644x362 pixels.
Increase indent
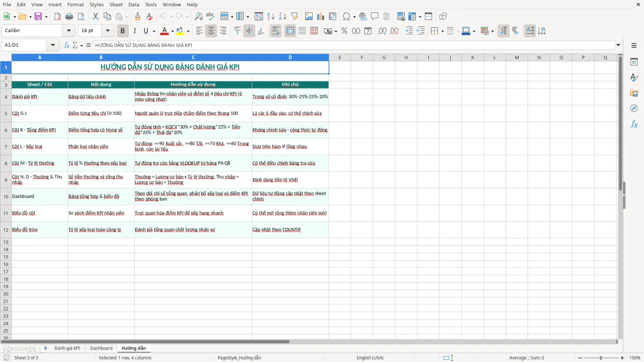coord(409,31)
